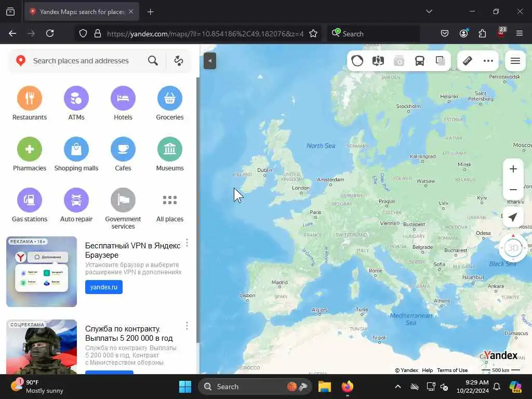Click the London city label
The width and height of the screenshot is (532, 399).
[301, 188]
